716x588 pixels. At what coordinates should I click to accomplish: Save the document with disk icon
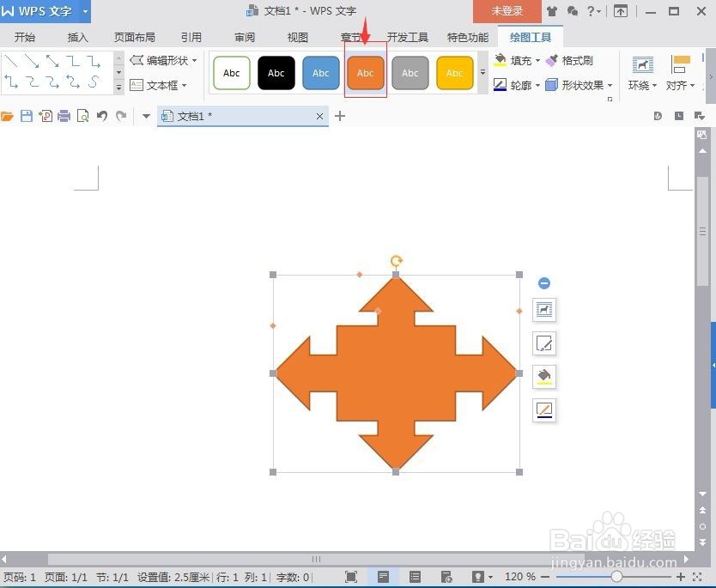click(27, 116)
